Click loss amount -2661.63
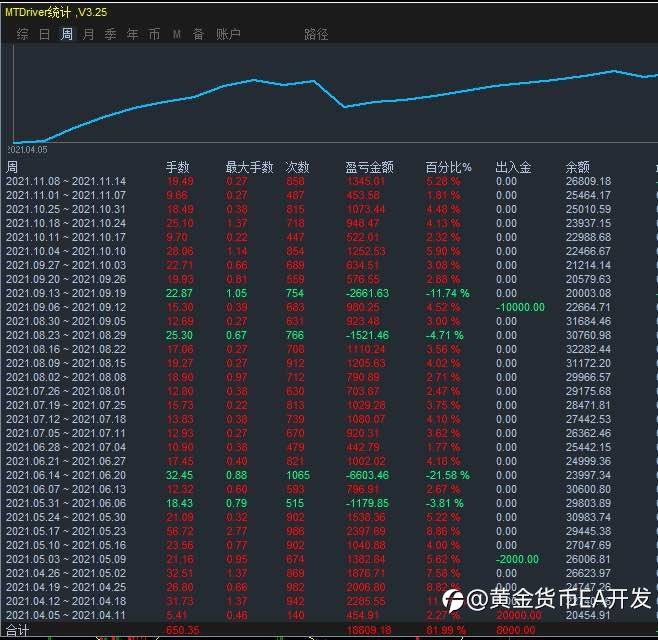The image size is (658, 640). click(x=367, y=293)
